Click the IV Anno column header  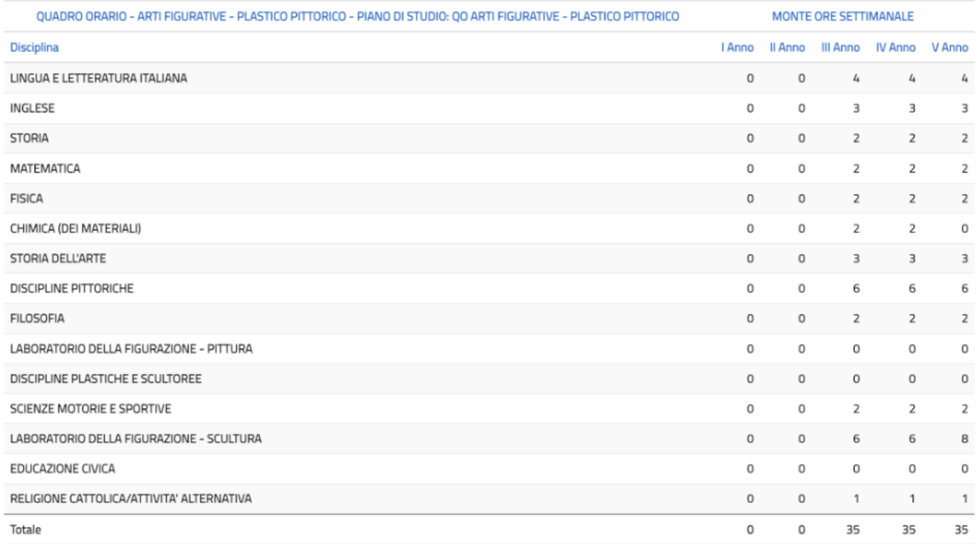(895, 48)
